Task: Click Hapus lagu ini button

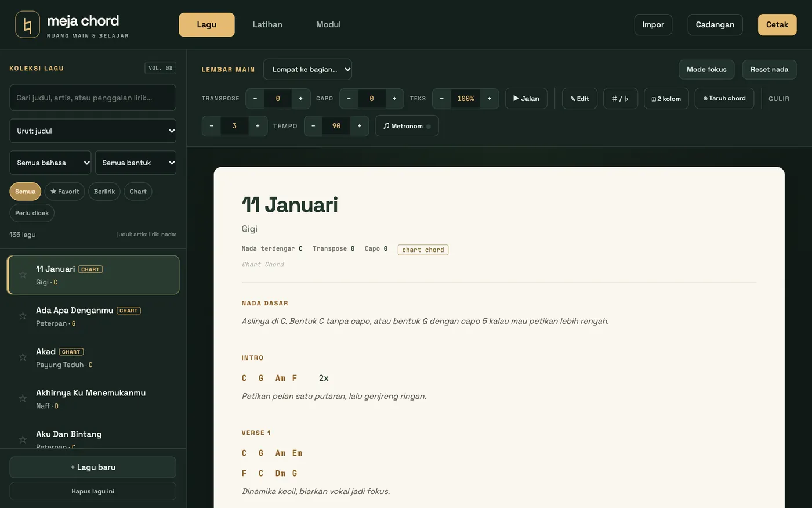Action: (x=93, y=491)
